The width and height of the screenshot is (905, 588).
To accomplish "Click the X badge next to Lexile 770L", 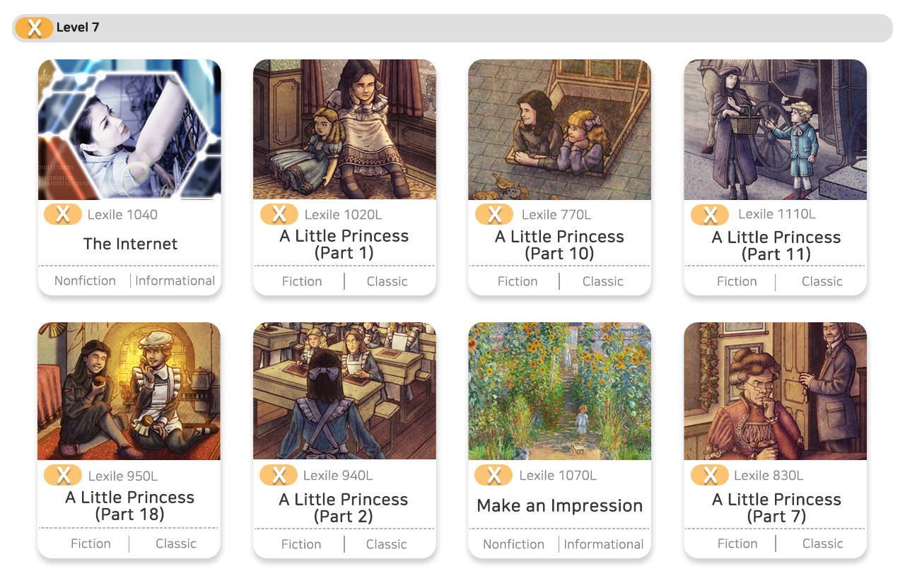I will point(494,214).
